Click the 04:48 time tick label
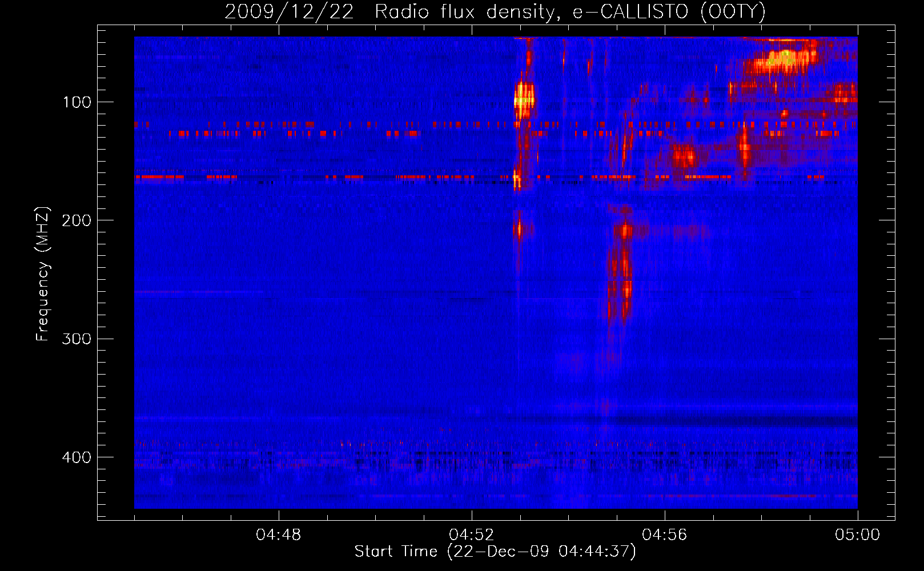 coord(279,535)
